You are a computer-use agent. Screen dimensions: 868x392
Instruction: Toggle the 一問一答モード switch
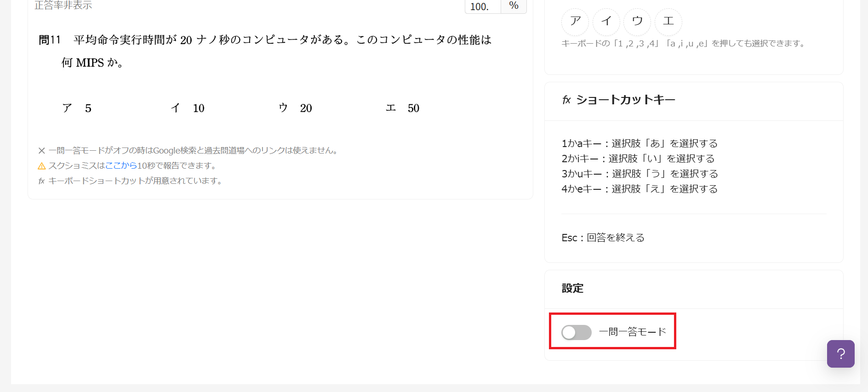pos(576,332)
